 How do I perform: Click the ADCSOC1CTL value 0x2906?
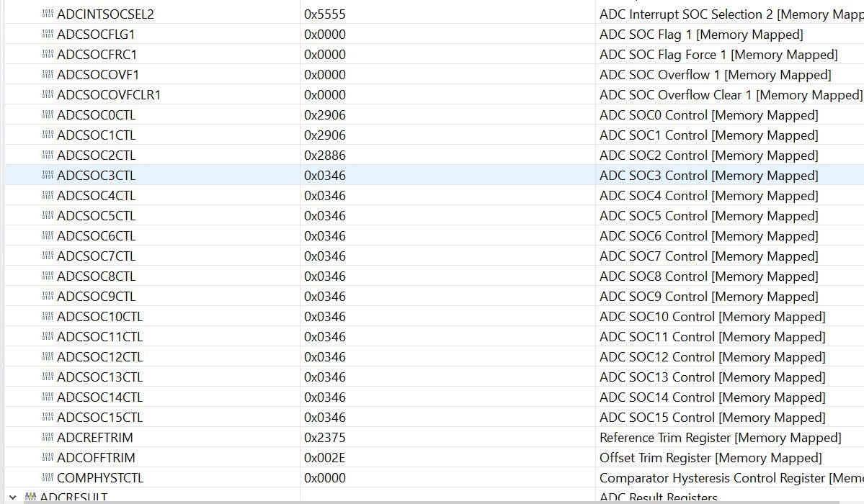[x=325, y=135]
